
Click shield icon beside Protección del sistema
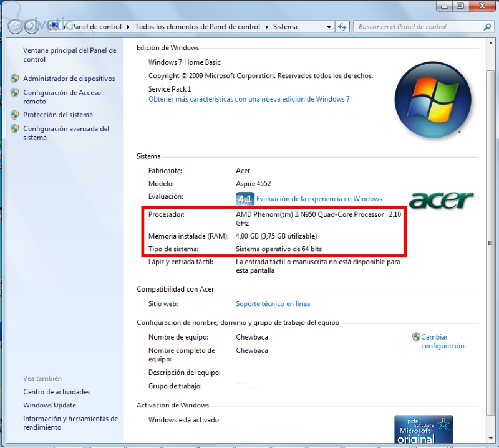(14, 115)
